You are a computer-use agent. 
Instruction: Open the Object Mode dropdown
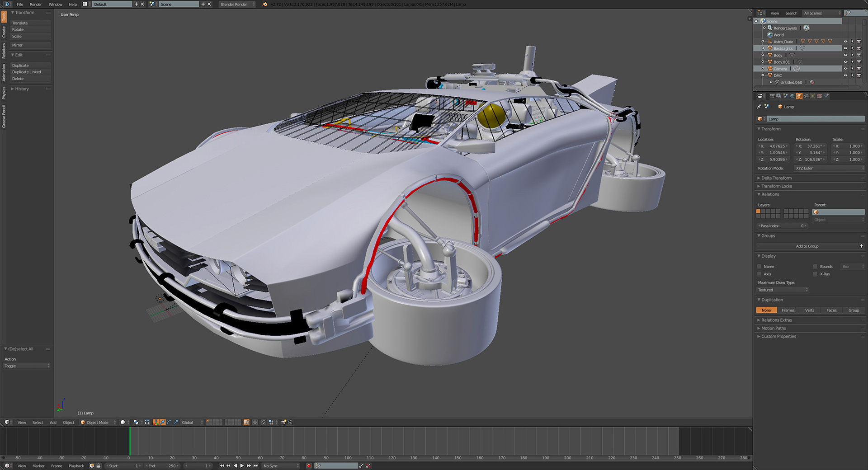(98, 422)
